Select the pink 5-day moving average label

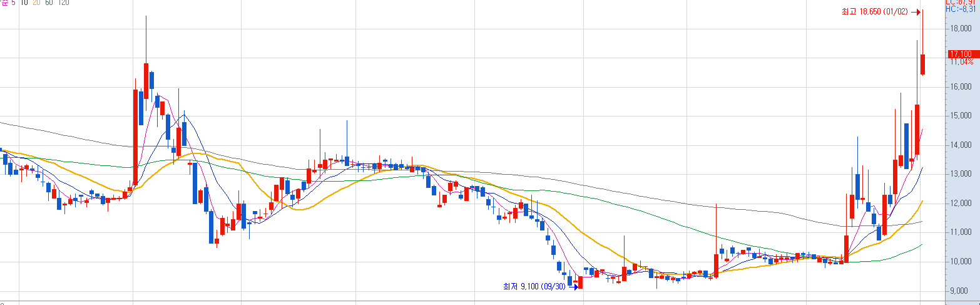tap(13, 3)
